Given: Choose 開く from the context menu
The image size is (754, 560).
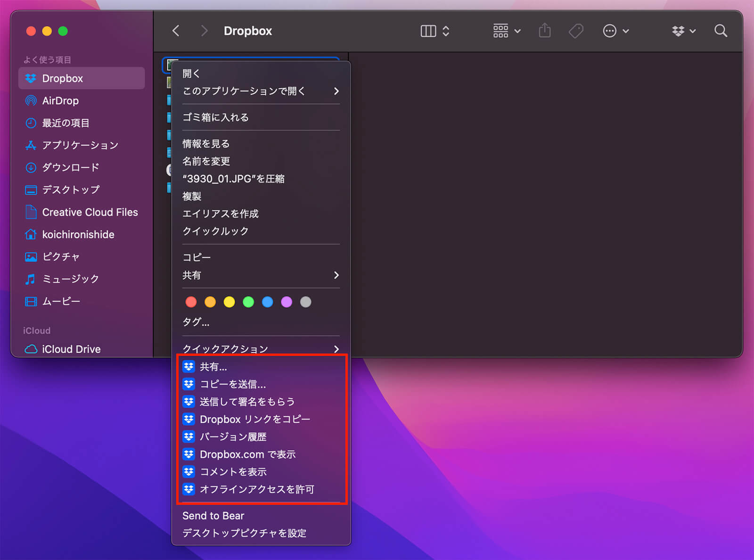Looking at the screenshot, I should click(261, 74).
